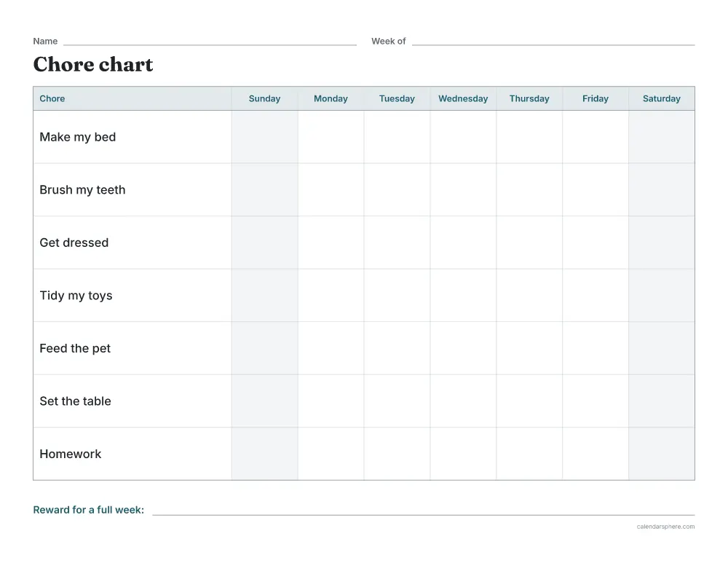Mark Set the table cell for Saturday
728x563 pixels.
(662, 401)
